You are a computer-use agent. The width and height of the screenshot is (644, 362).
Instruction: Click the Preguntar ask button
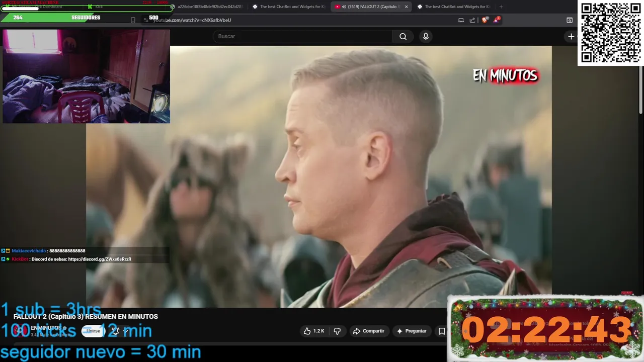tap(412, 331)
